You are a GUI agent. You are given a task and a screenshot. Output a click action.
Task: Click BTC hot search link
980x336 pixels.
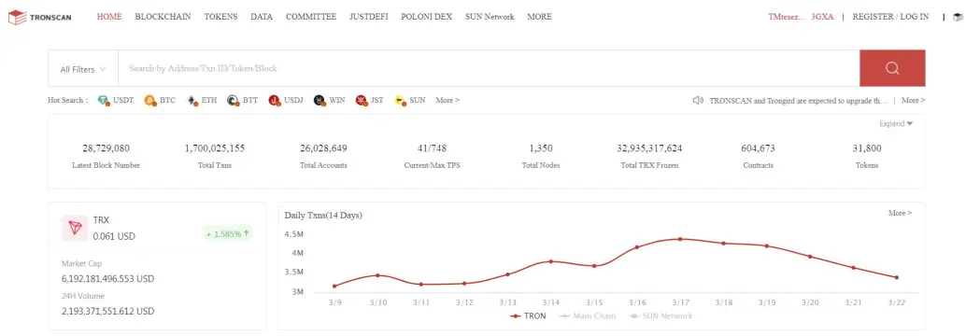167,100
